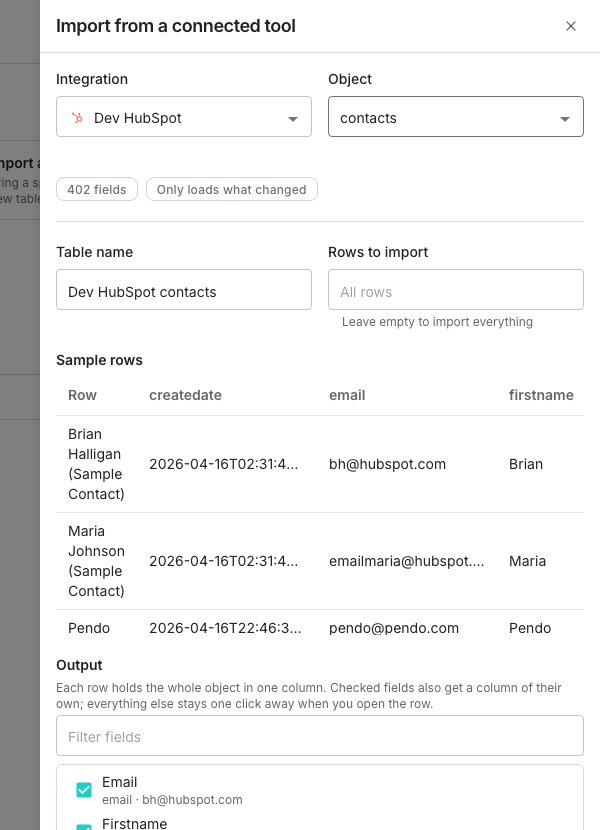The image size is (600, 830).
Task: Click the Leave empty to import everything hint
Action: tap(437, 322)
